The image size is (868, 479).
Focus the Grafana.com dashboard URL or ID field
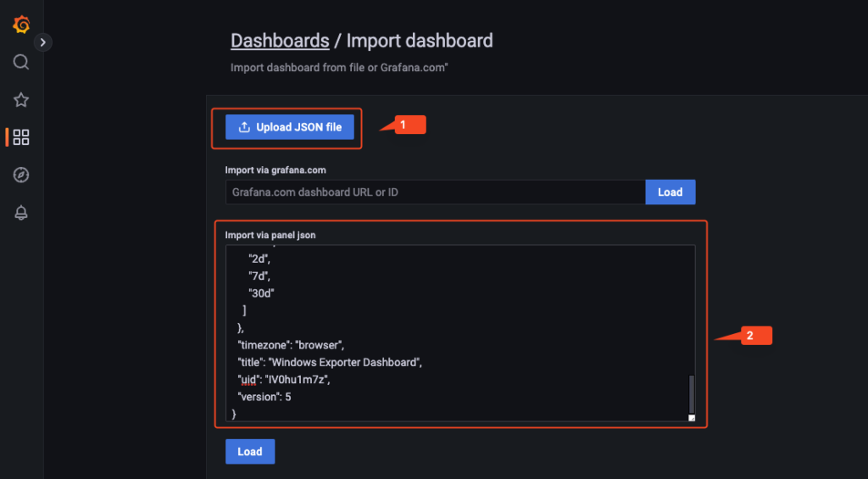coord(435,192)
